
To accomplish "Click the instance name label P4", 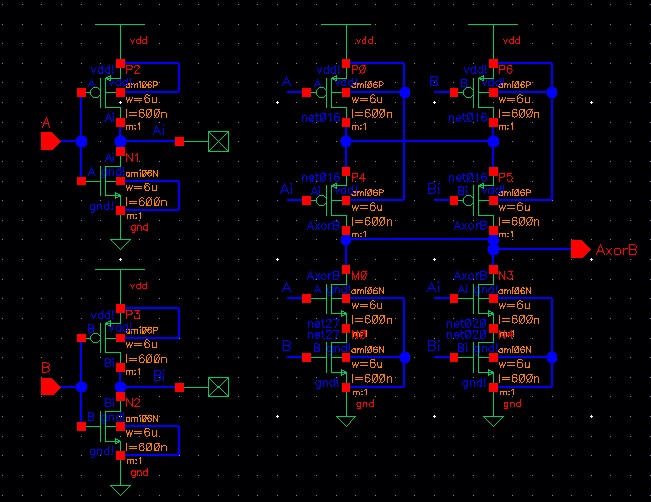I will [359, 177].
